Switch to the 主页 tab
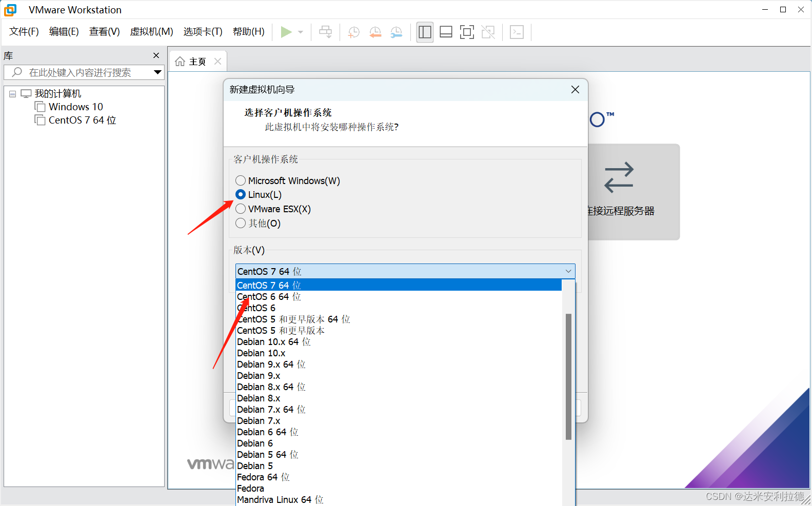Image resolution: width=812 pixels, height=506 pixels. coord(197,62)
